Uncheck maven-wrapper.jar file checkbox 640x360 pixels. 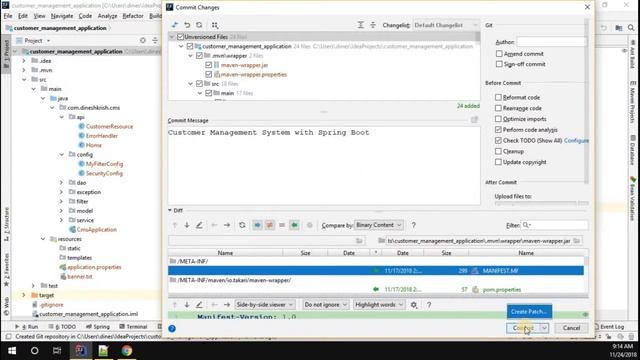[209, 65]
